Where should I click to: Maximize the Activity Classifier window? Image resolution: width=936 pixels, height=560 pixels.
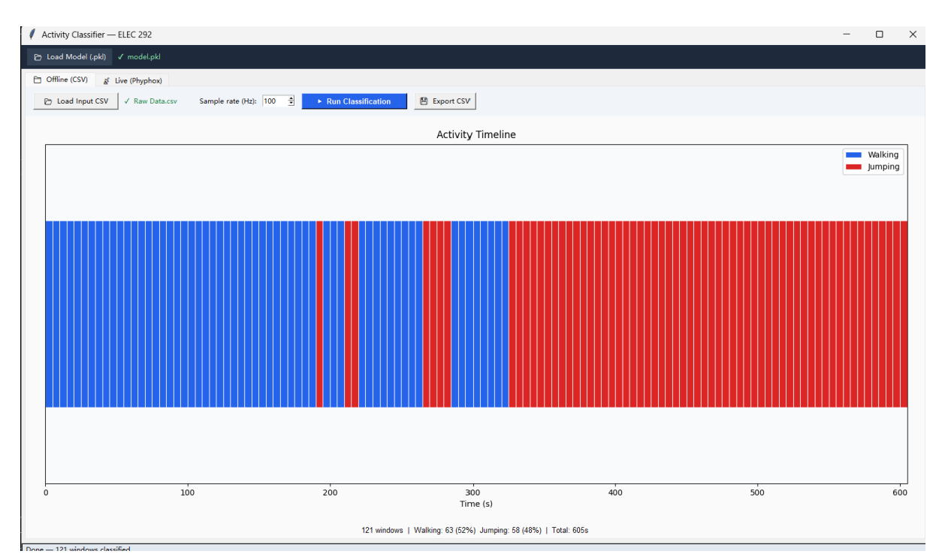pos(879,35)
